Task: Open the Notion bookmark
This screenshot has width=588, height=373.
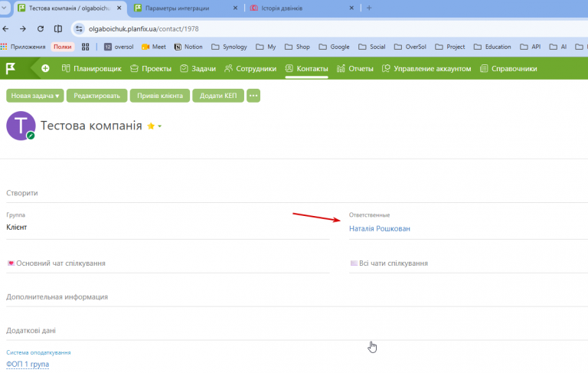Action: click(x=188, y=47)
